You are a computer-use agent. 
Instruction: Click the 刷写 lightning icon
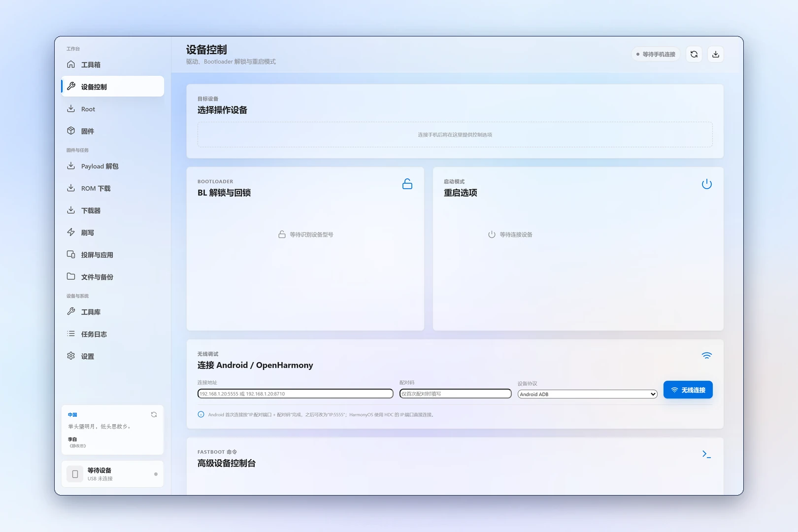(71, 233)
